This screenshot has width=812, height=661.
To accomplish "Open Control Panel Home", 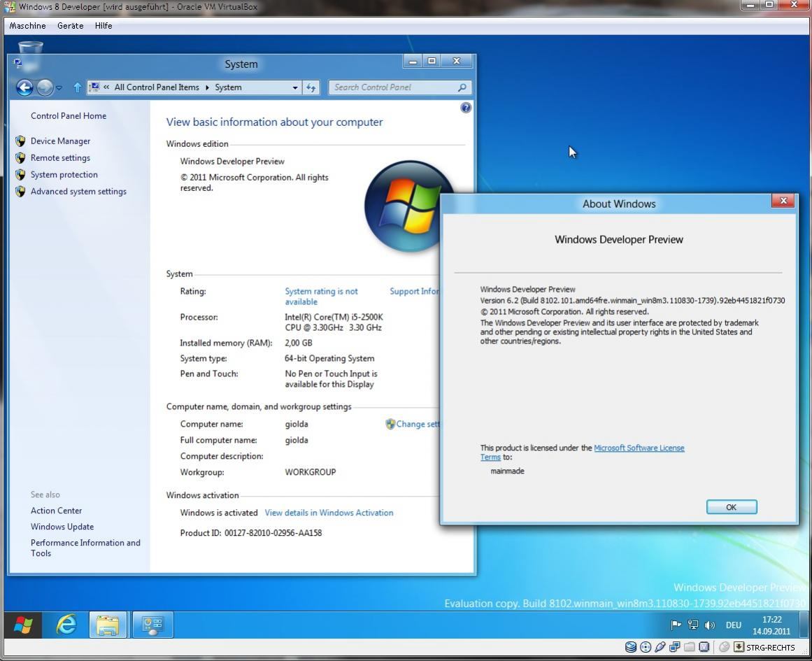I will point(69,116).
